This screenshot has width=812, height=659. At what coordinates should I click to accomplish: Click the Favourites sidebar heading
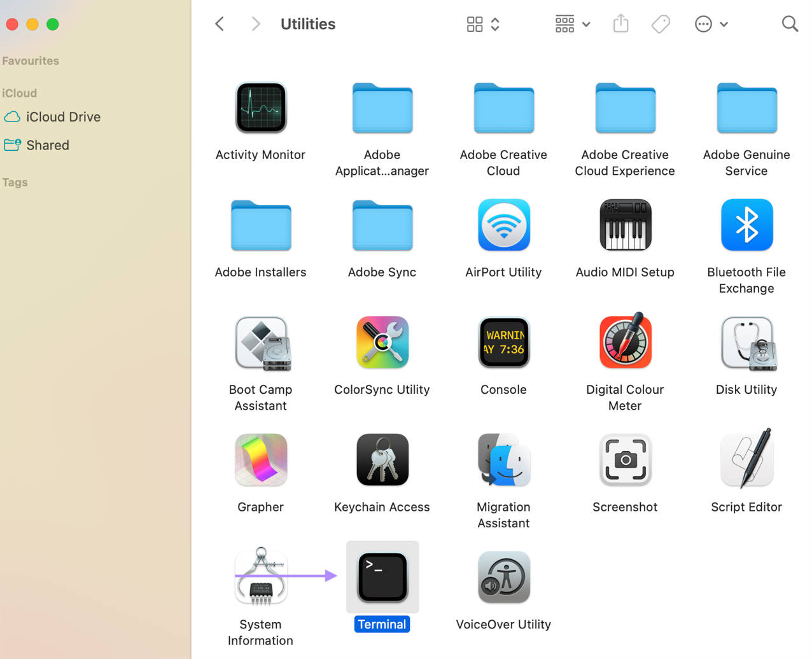point(30,61)
